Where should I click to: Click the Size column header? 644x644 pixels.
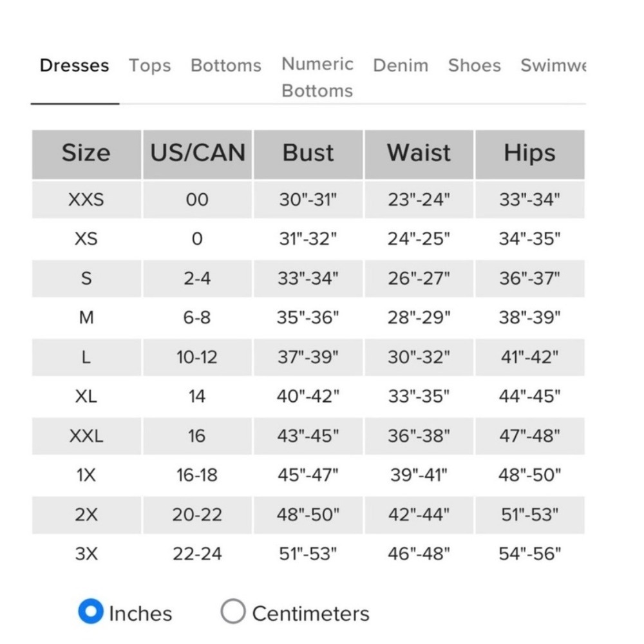[x=86, y=153]
